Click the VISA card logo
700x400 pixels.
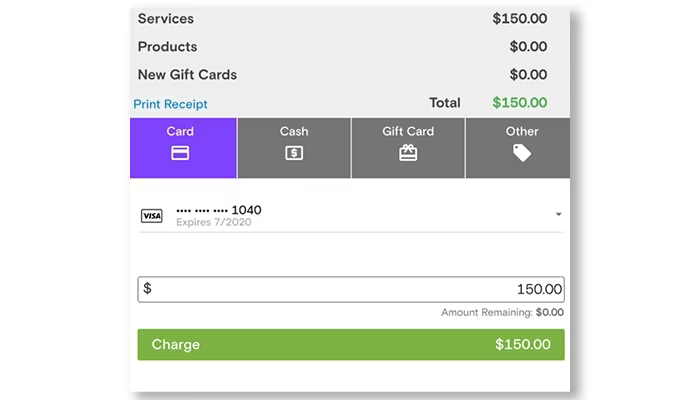[x=152, y=216]
